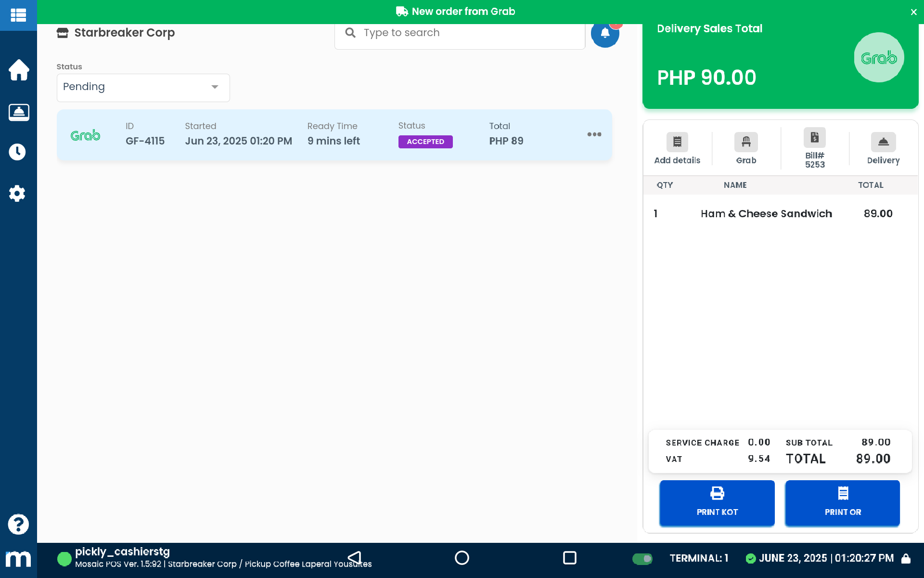Open the order bell panel in sidebar
The height and width of the screenshot is (578, 924).
click(18, 112)
